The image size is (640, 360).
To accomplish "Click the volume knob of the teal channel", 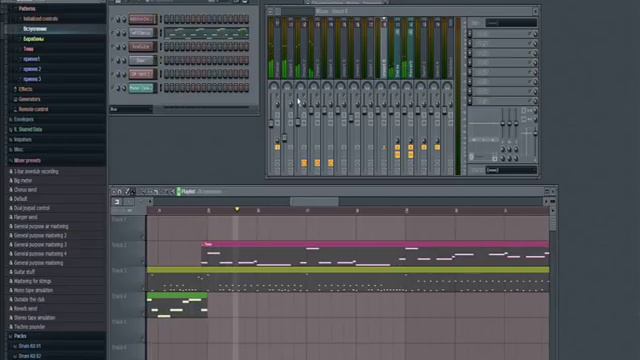I will 124,88.
